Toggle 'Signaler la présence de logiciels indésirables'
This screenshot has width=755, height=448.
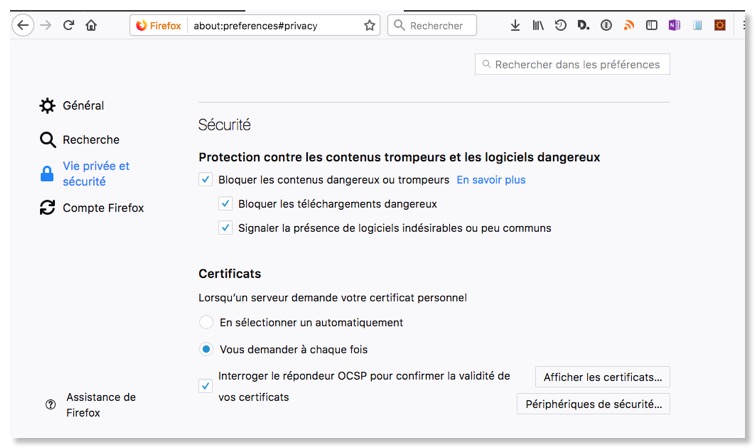point(225,228)
